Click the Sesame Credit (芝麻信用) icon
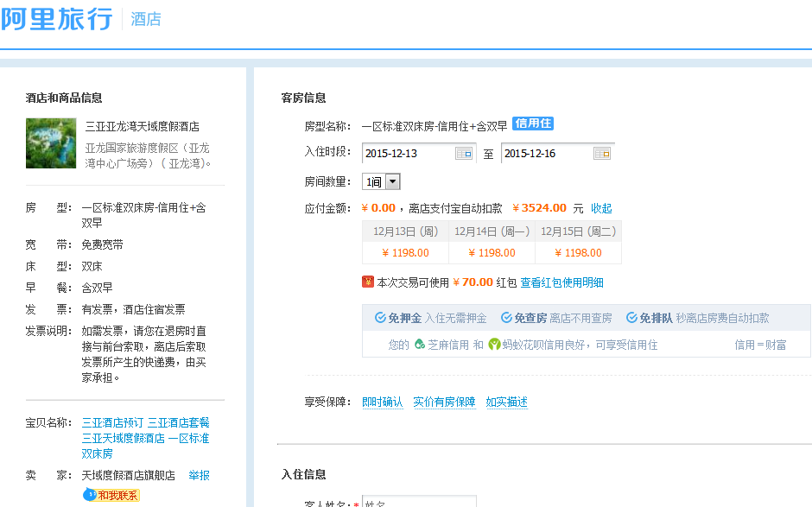The width and height of the screenshot is (812, 507). (x=420, y=345)
